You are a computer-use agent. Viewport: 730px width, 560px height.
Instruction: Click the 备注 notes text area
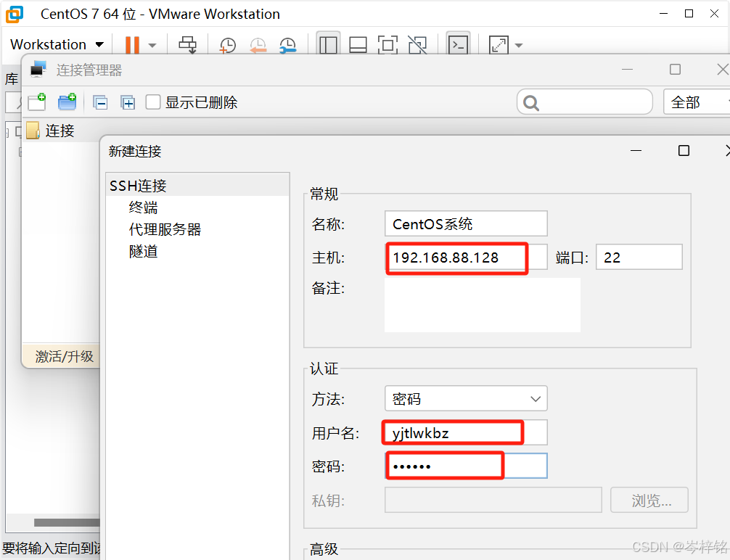click(483, 305)
